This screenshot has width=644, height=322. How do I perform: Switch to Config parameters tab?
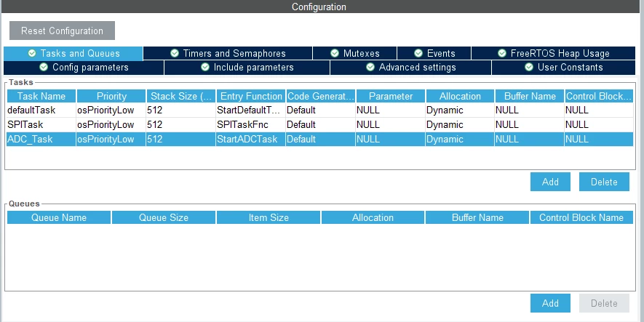[84, 68]
